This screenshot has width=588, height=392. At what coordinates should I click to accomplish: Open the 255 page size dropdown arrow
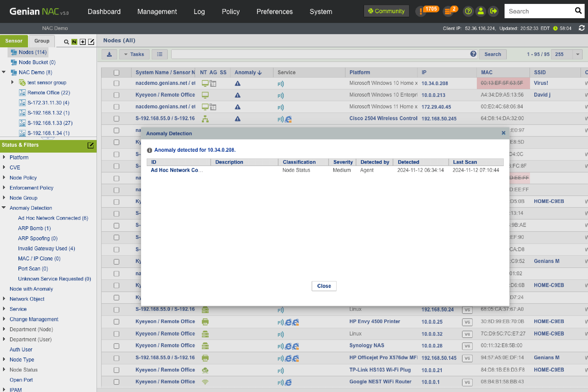pos(577,54)
